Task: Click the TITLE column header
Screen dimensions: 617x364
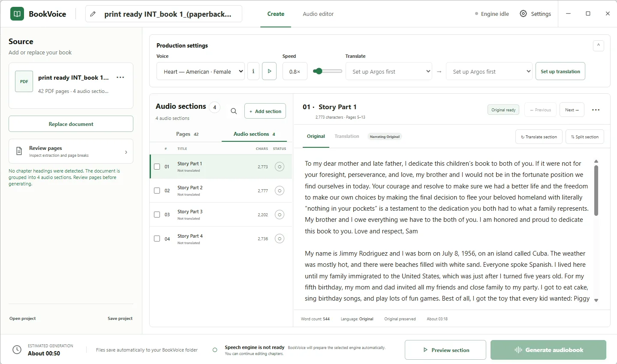Action: click(x=182, y=149)
